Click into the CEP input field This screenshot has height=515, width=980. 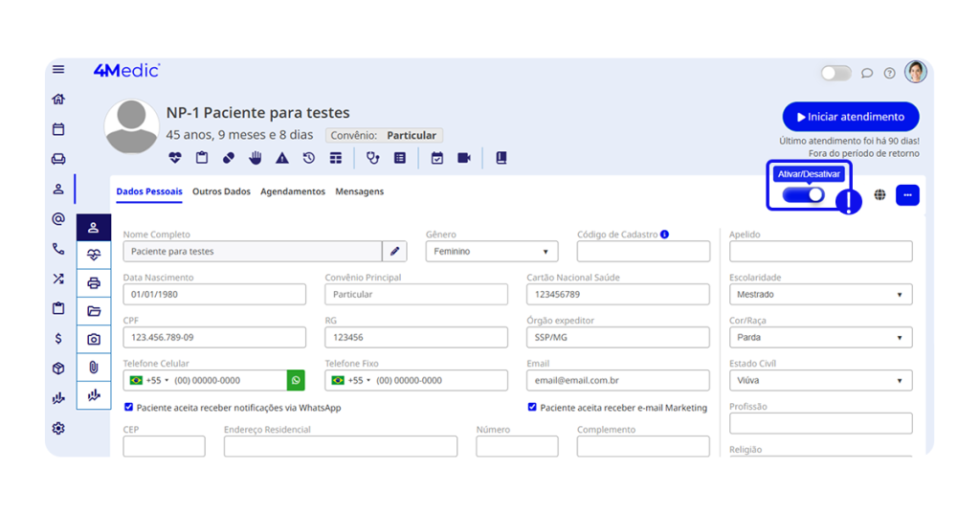[164, 446]
